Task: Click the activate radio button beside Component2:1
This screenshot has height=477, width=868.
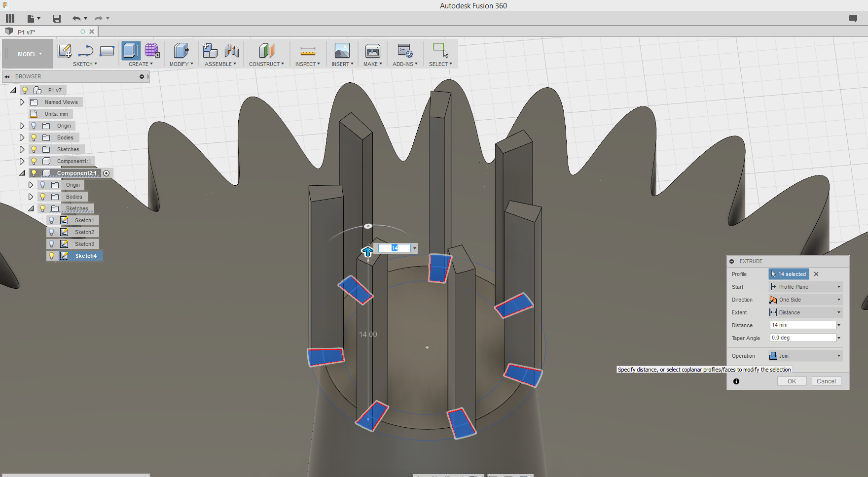Action: [x=106, y=173]
